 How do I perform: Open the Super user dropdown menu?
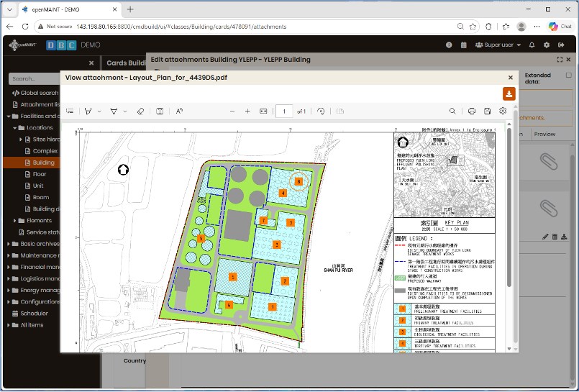(x=498, y=45)
